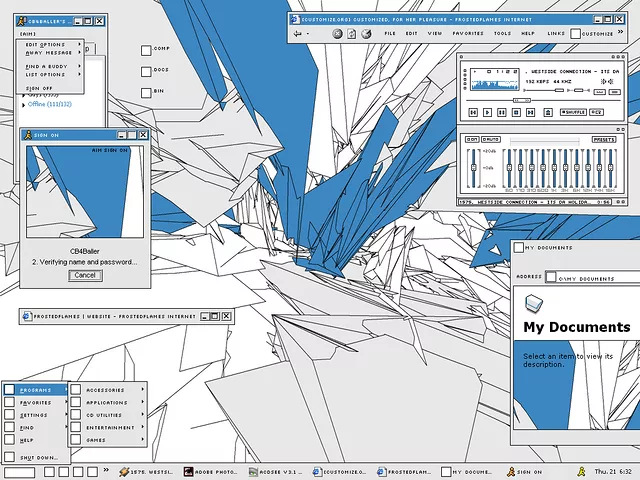640x480 pixels.
Task: Adjust the media player volume slider
Action: coord(544,90)
